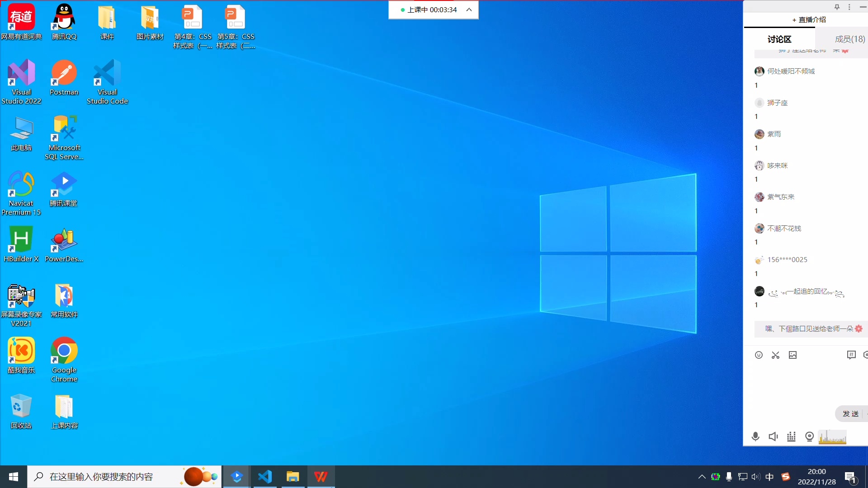The height and width of the screenshot is (488, 868).
Task: Toggle the microphone in live panel
Action: [x=755, y=436]
